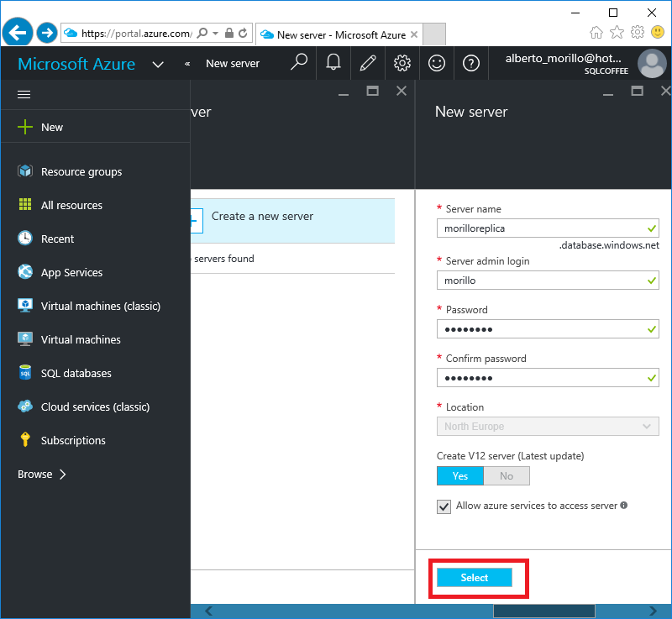Click the New server breadcrumb
The height and width of the screenshot is (619, 672).
click(233, 64)
